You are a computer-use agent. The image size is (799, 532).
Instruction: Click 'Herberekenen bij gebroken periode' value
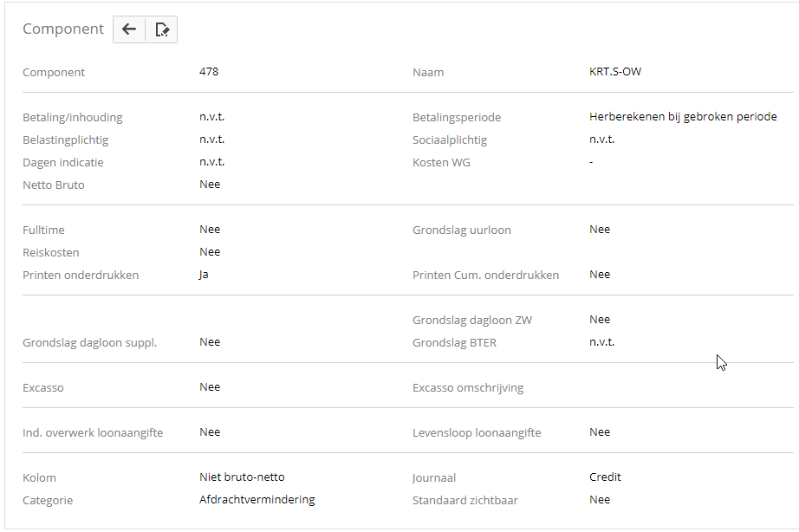click(x=683, y=117)
